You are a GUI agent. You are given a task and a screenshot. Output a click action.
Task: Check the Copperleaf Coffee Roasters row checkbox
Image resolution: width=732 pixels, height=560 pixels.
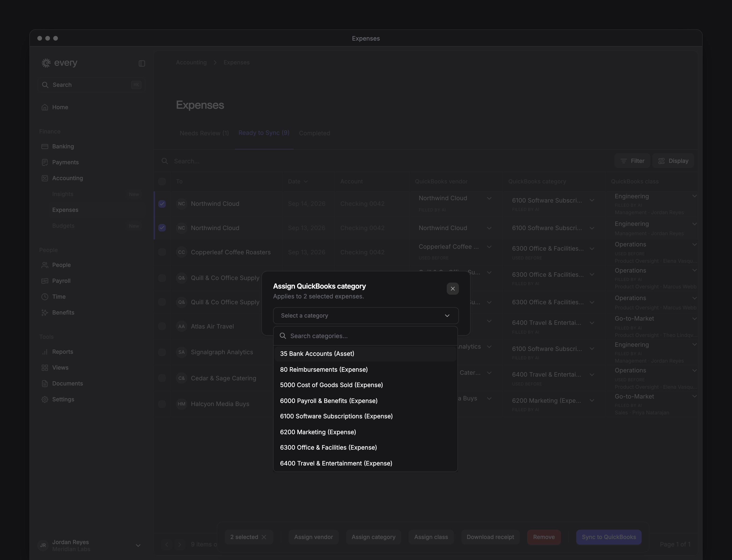[x=162, y=252]
